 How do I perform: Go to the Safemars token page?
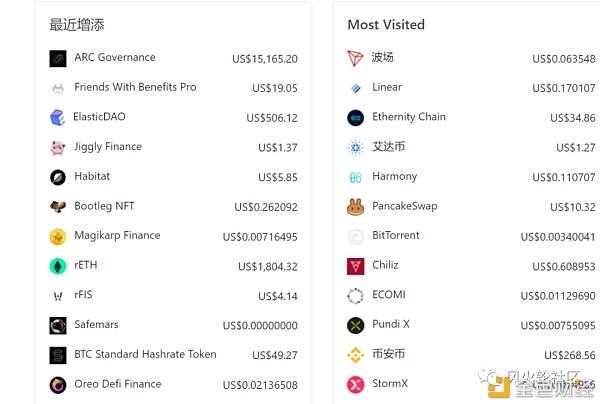97,325
